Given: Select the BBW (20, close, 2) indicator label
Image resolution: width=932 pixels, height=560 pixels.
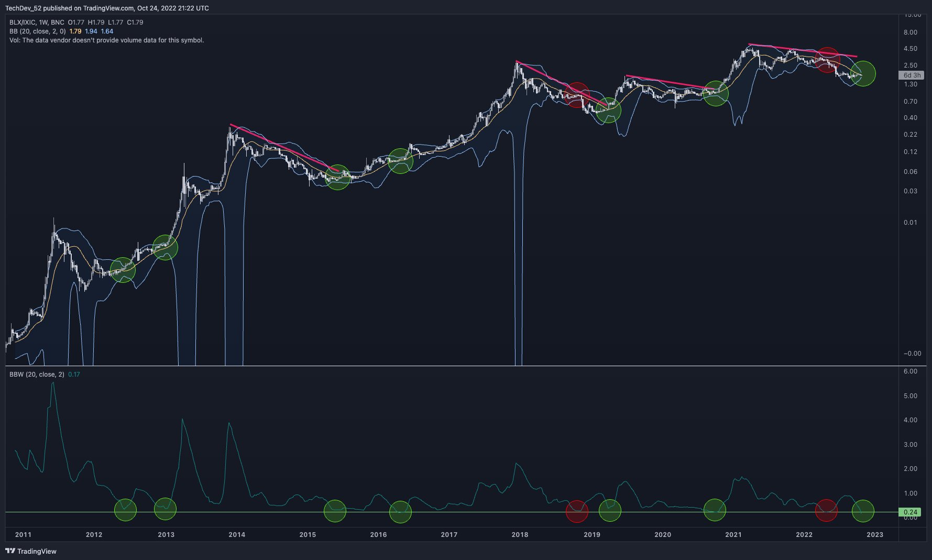Looking at the screenshot, I should pyautogui.click(x=37, y=375).
